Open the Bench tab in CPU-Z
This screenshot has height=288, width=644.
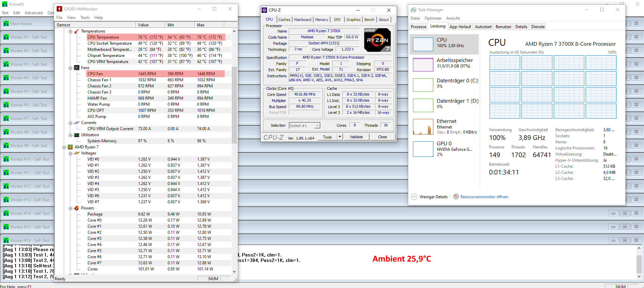370,20
